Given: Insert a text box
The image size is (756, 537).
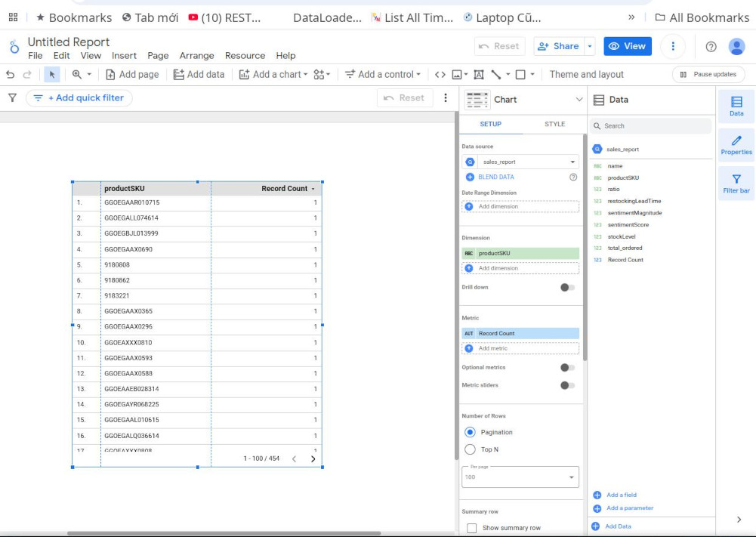Looking at the screenshot, I should coord(479,74).
